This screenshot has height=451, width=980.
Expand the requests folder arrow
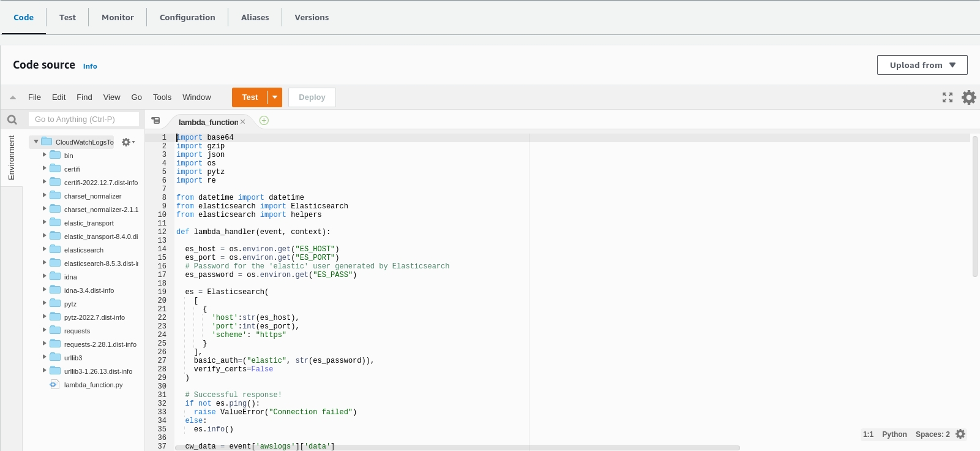pyautogui.click(x=44, y=330)
